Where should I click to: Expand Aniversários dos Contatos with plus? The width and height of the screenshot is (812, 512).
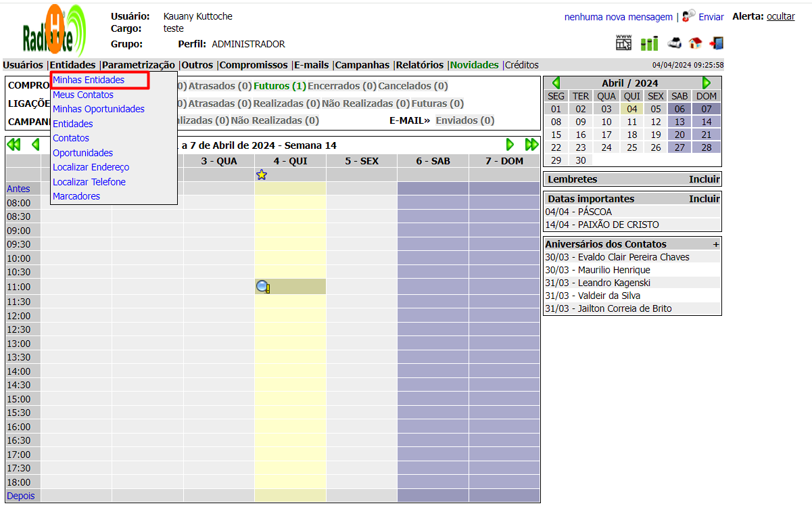[716, 244]
